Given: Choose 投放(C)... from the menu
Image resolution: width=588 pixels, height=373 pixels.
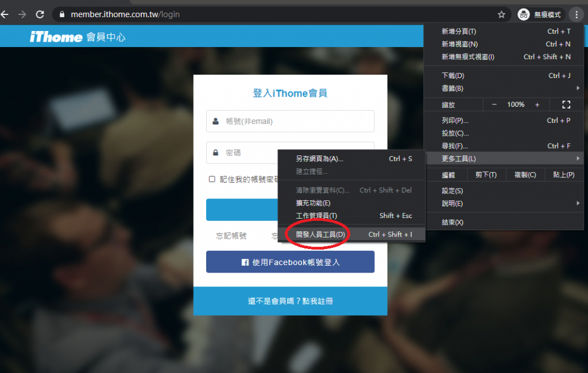Looking at the screenshot, I should point(504,134).
